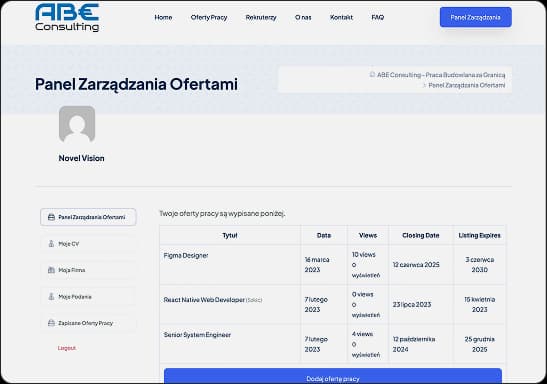Click the Date column header
Image resolution: width=547 pixels, height=384 pixels.
pos(324,235)
